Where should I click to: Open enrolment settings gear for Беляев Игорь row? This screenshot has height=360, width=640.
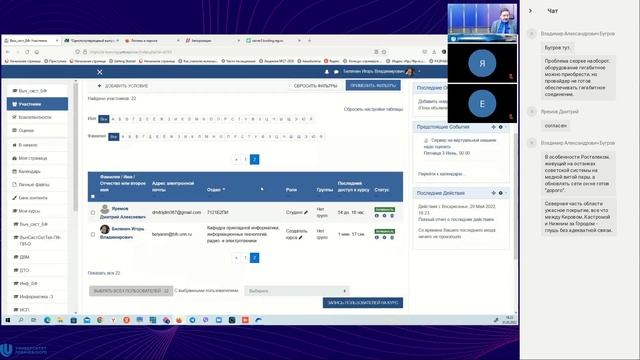tap(384, 238)
